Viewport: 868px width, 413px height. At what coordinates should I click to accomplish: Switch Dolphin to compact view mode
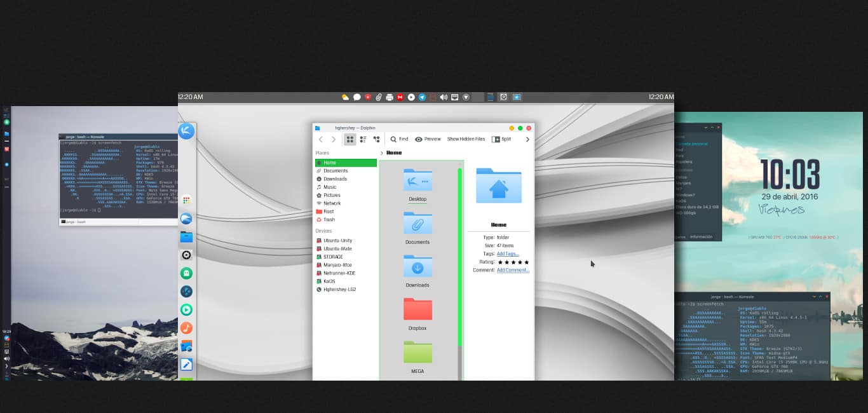tap(363, 139)
